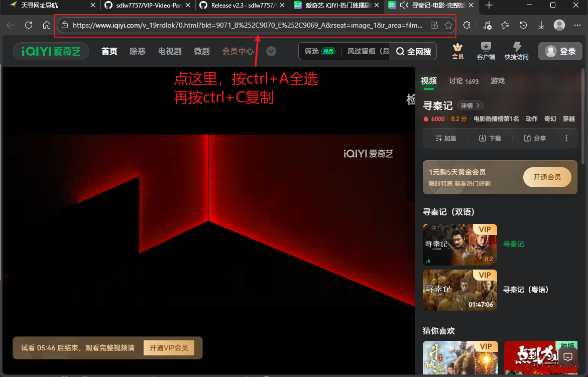588x377 pixels.
Task: Click the iQIYI 爱奇艺 logo
Action: tap(51, 51)
